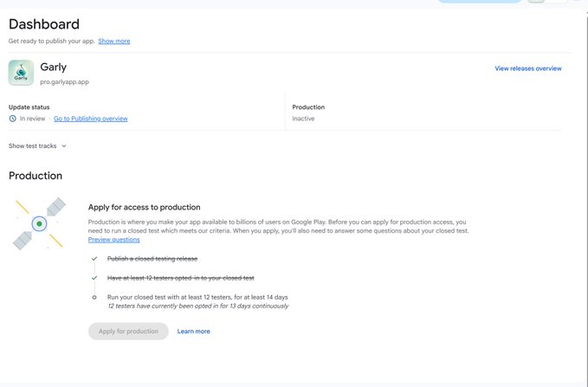Click the Production label above Inactive
Screen dimensions: 588x387
308,107
